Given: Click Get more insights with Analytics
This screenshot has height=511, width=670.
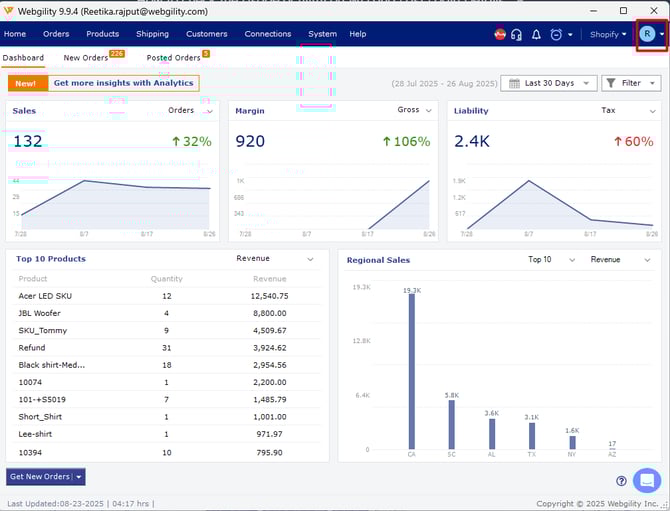Looking at the screenshot, I should (122, 83).
